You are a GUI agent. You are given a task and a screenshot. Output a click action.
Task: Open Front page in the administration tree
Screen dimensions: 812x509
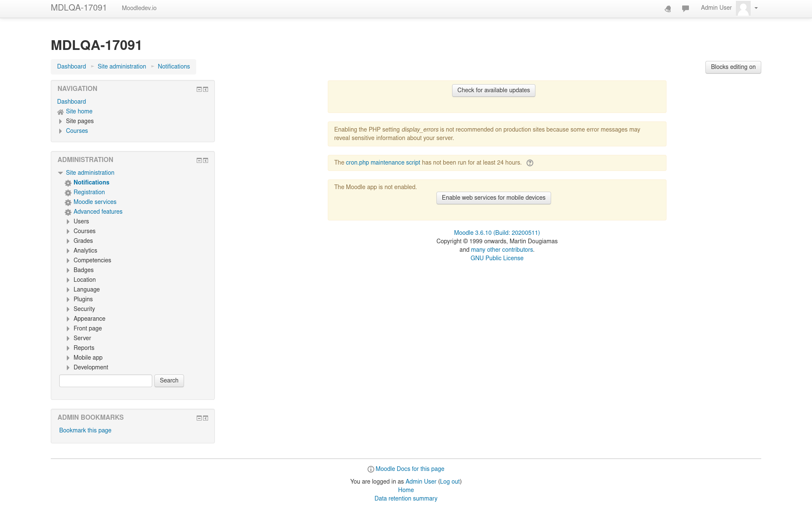pos(88,328)
